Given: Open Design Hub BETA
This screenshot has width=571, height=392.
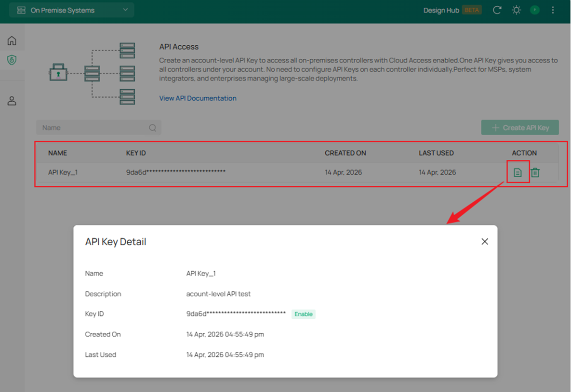Looking at the screenshot, I should [x=452, y=10].
